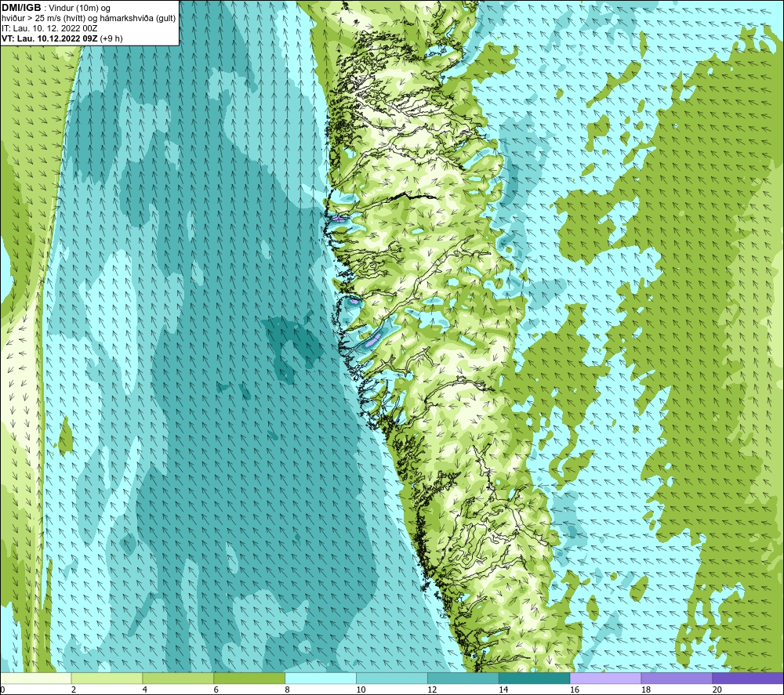Viewport: 784px width, 695px height.
Task: Click the legend label '12'
Action: [432, 690]
